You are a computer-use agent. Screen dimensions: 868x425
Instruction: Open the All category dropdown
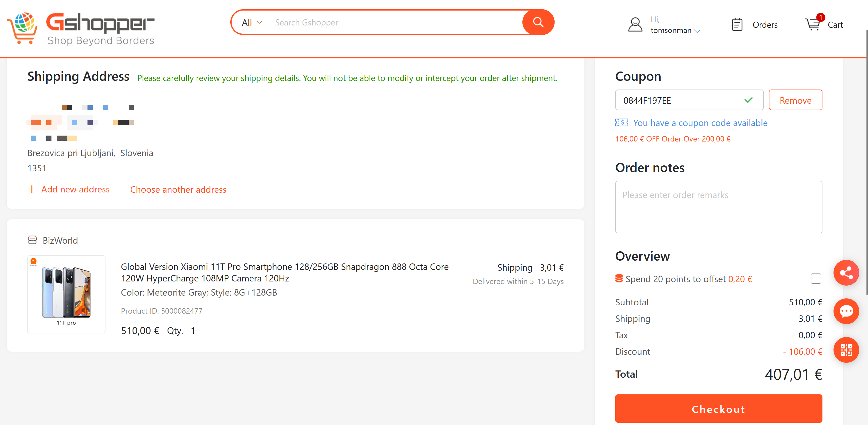point(252,23)
